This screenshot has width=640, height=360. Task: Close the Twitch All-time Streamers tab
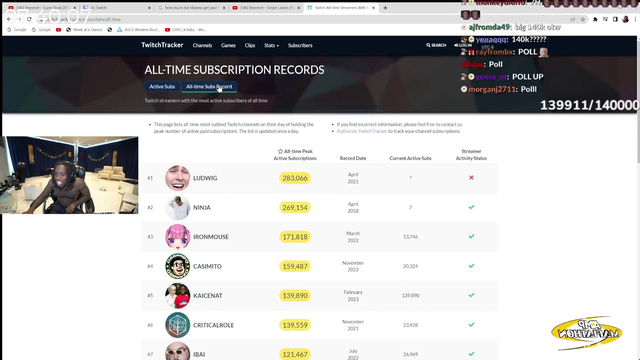click(x=373, y=8)
